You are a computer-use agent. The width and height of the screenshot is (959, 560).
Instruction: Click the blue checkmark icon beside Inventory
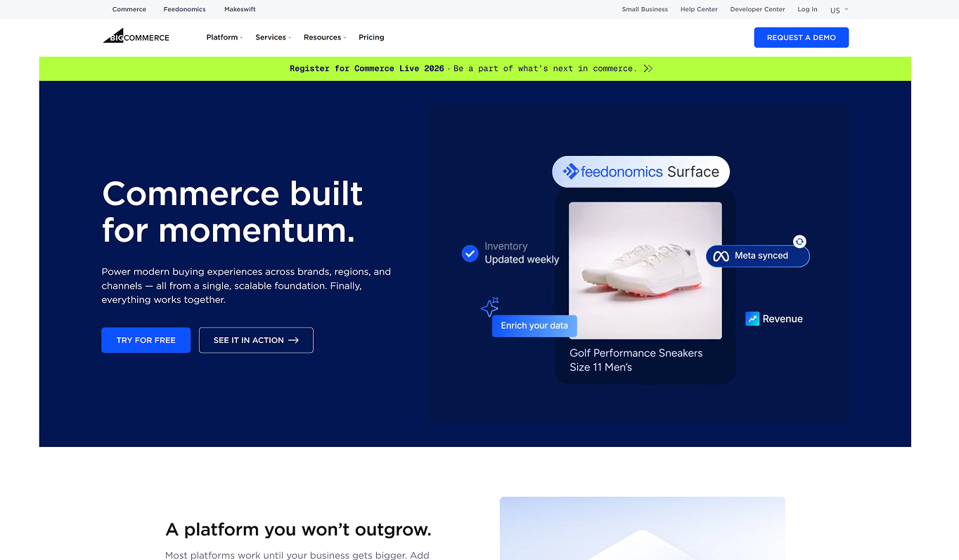click(x=470, y=254)
